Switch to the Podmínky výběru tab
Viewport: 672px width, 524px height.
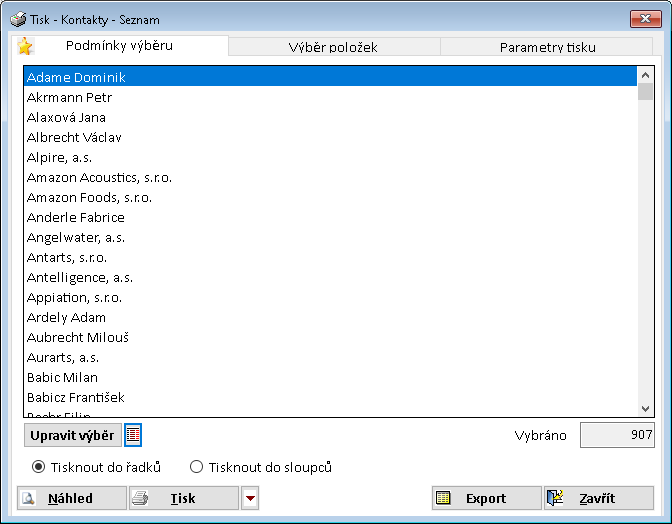click(117, 46)
